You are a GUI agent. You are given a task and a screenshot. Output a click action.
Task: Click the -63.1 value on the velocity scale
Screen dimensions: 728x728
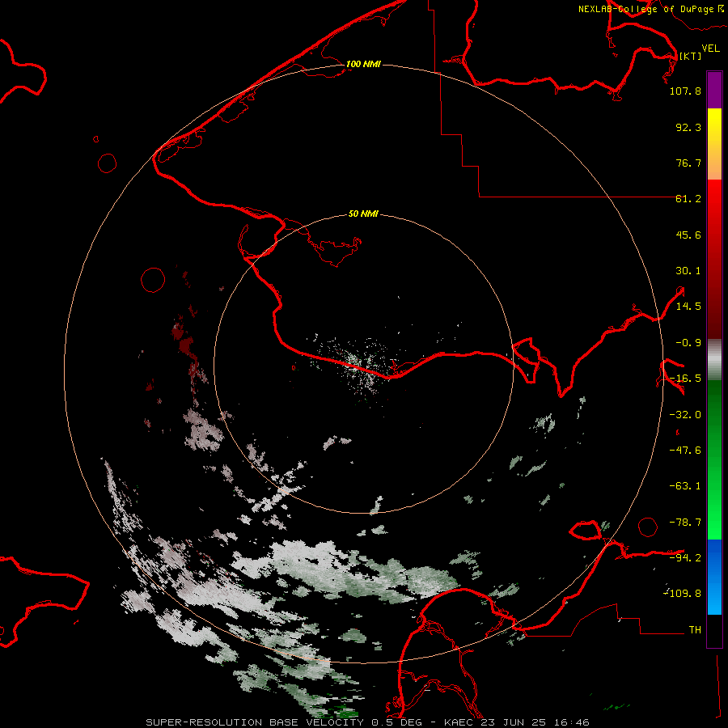tap(685, 486)
